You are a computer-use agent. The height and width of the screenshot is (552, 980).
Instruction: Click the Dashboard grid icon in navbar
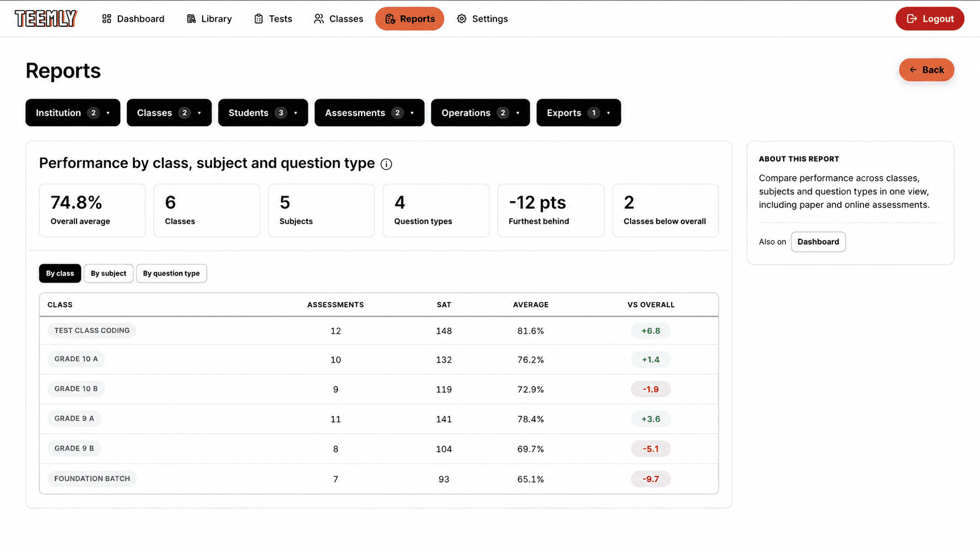[x=107, y=19]
